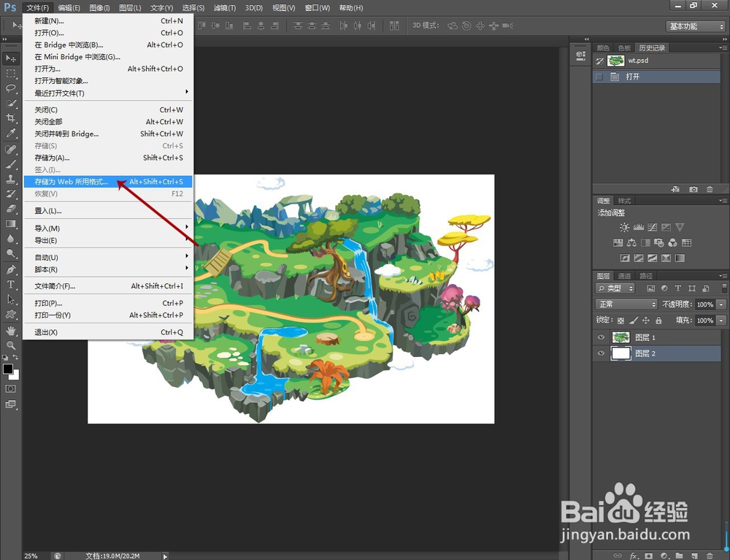Viewport: 730px width, 560px height.
Task: Open the 编辑(E) menu
Action: click(69, 8)
